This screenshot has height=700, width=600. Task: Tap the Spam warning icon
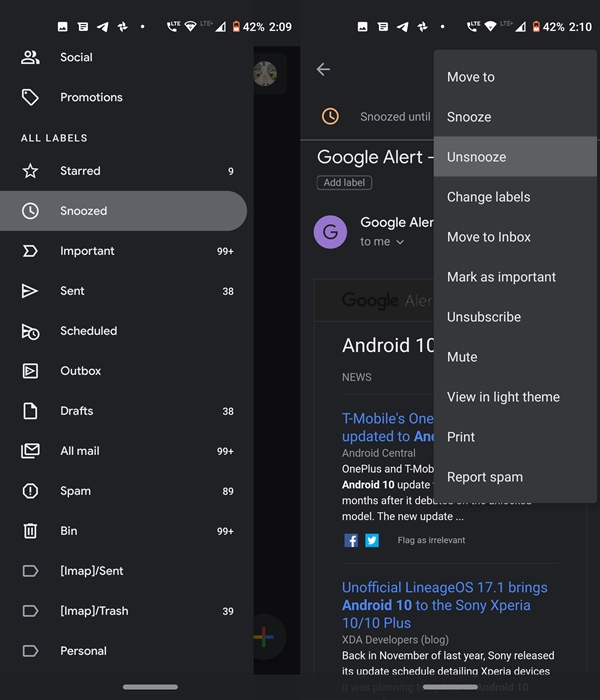[x=30, y=491]
